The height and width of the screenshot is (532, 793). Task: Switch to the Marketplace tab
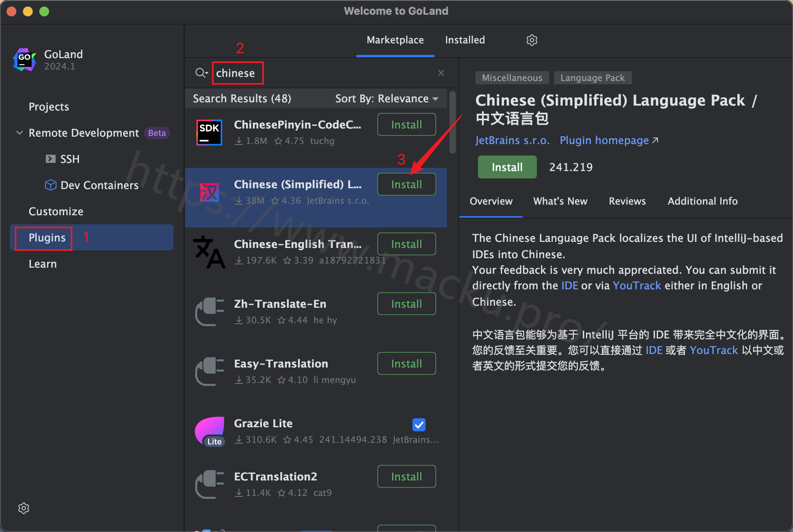395,40
